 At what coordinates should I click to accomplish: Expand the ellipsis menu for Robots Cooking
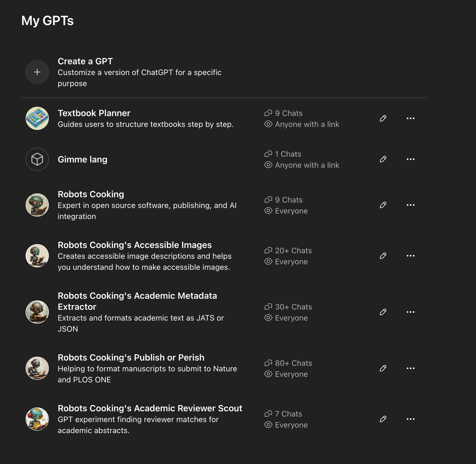(411, 205)
